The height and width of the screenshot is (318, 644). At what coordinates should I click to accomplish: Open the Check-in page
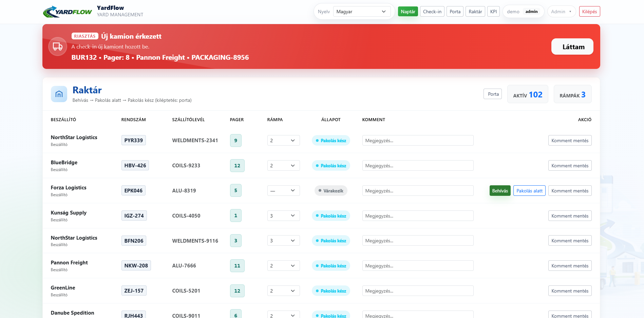click(432, 12)
